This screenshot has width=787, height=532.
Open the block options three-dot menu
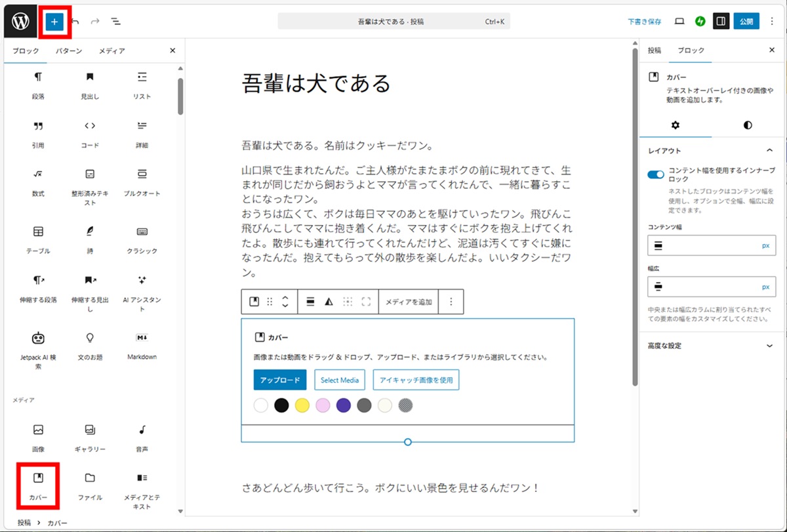[x=451, y=302]
